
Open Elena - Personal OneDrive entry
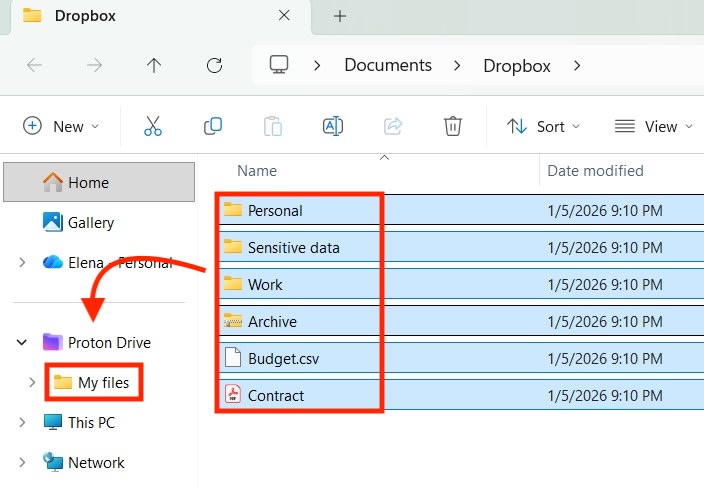pyautogui.click(x=120, y=263)
